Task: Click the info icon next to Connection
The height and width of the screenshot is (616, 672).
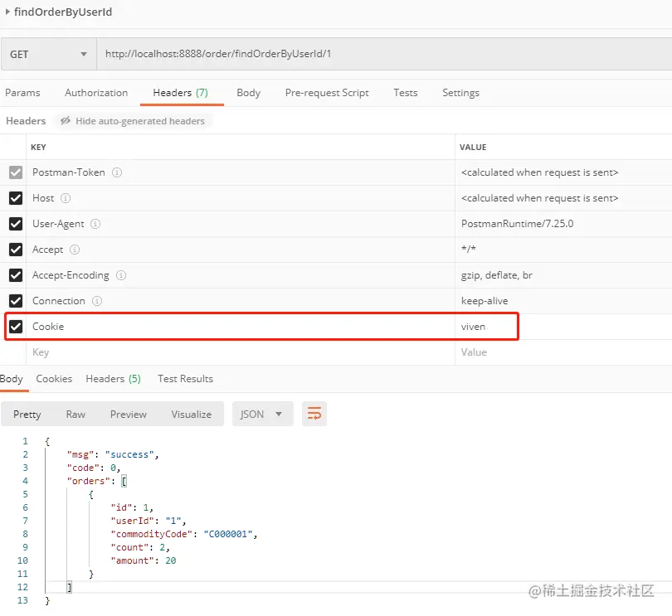Action: pos(97,301)
